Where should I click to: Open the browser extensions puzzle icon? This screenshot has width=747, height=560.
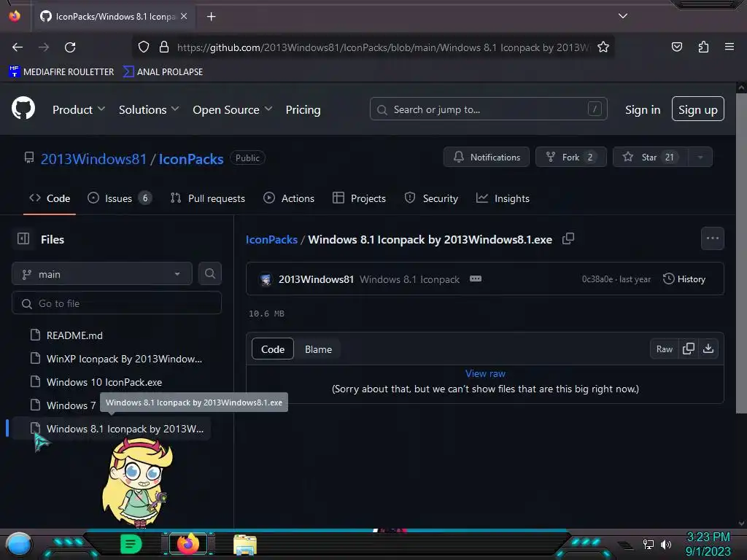point(703,47)
